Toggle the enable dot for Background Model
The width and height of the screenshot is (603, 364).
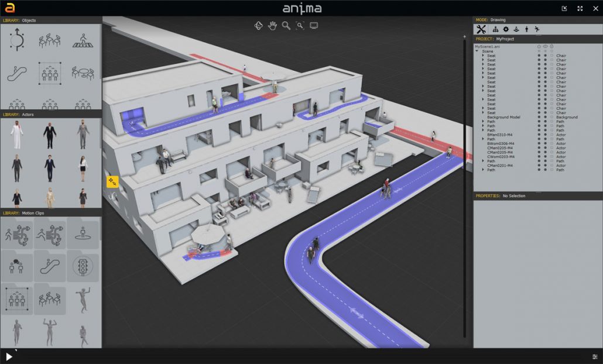click(x=539, y=117)
